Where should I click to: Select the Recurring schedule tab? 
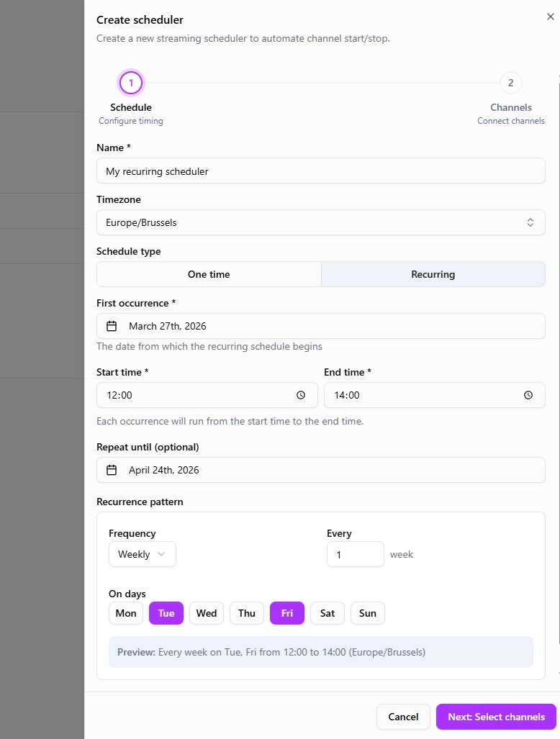coord(433,274)
